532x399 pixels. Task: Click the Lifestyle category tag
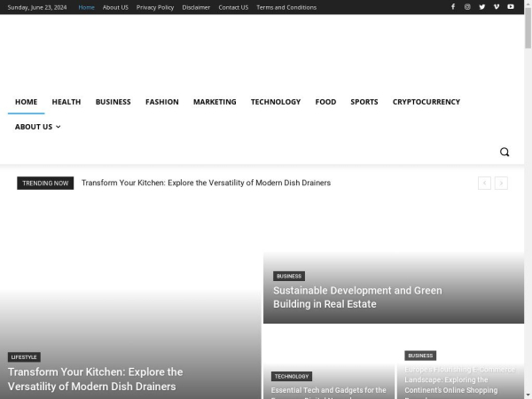[x=24, y=357]
